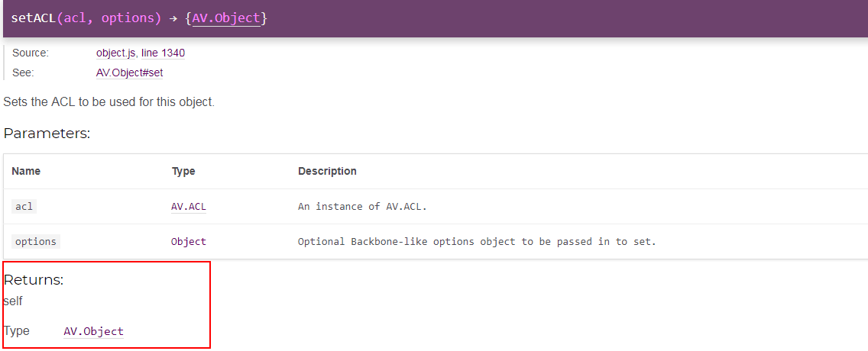
Task: Click the Name column header
Action: (26, 172)
